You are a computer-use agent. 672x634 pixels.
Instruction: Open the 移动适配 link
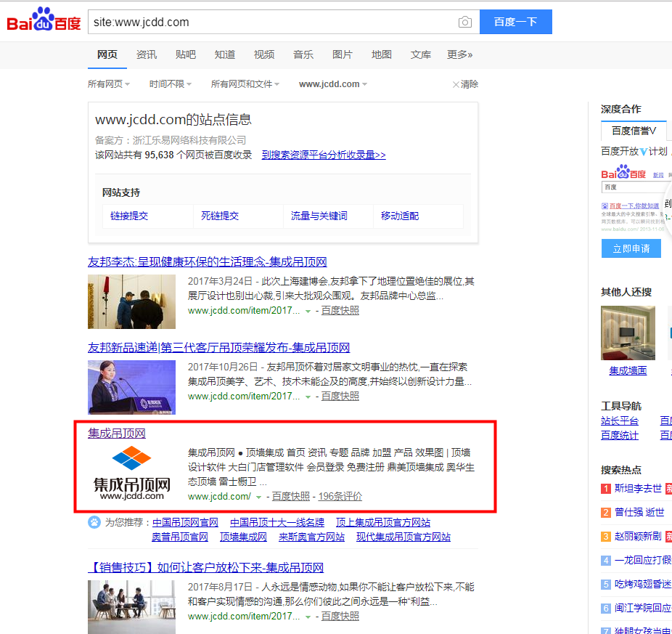pos(400,216)
